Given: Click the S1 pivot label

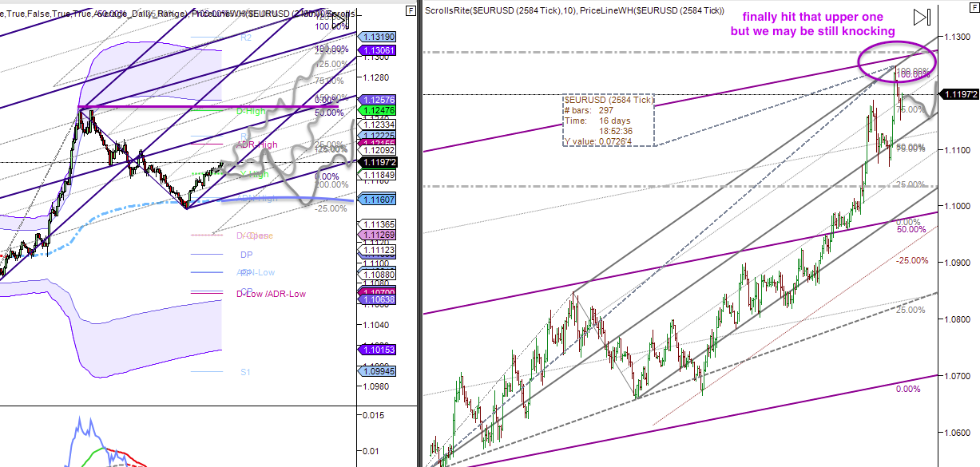Looking at the screenshot, I should (x=246, y=372).
